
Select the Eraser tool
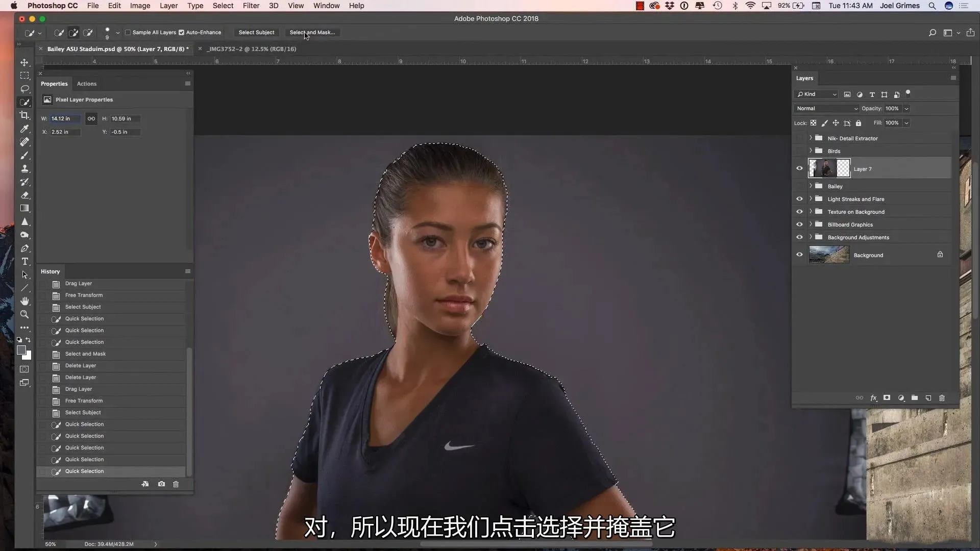[24, 195]
